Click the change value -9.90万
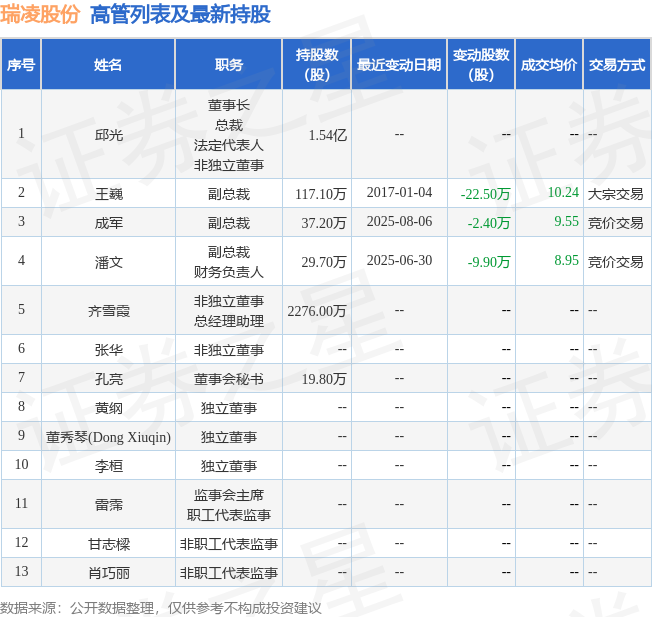652x617 pixels. (489, 262)
